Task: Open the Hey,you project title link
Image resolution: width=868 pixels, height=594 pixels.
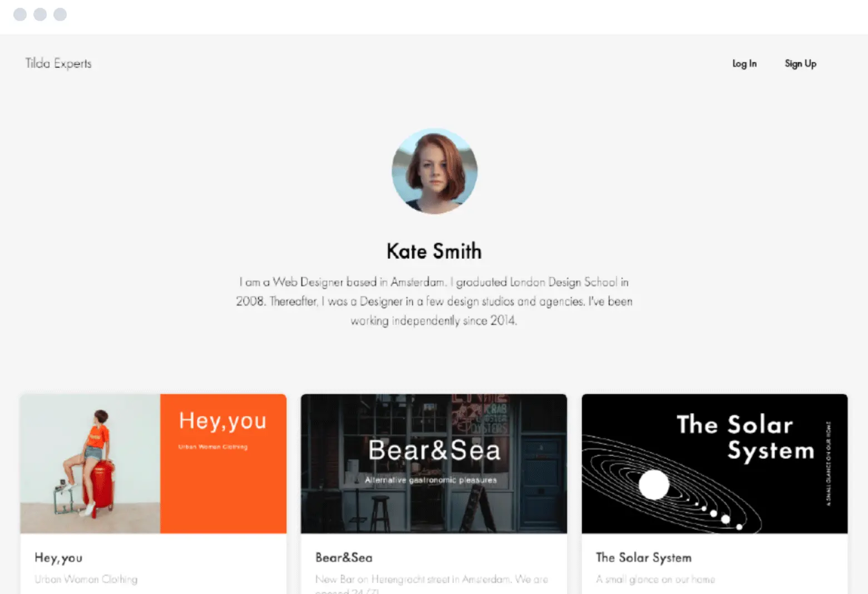Action: (x=58, y=557)
